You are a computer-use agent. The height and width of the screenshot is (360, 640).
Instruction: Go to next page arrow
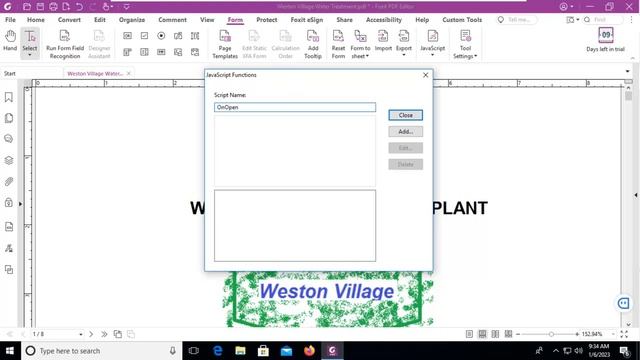click(x=91, y=334)
